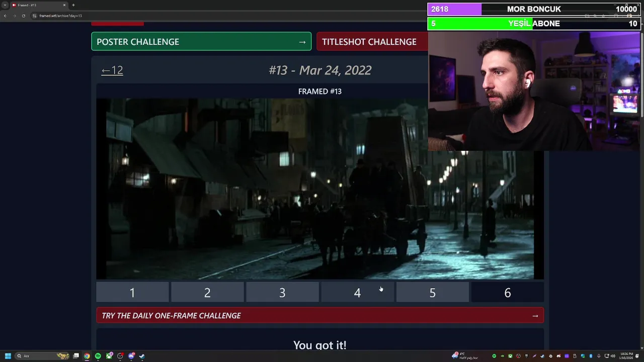Viewport: 644px width, 362px height.
Task: Show frame 6 of the movie
Action: coord(507,293)
